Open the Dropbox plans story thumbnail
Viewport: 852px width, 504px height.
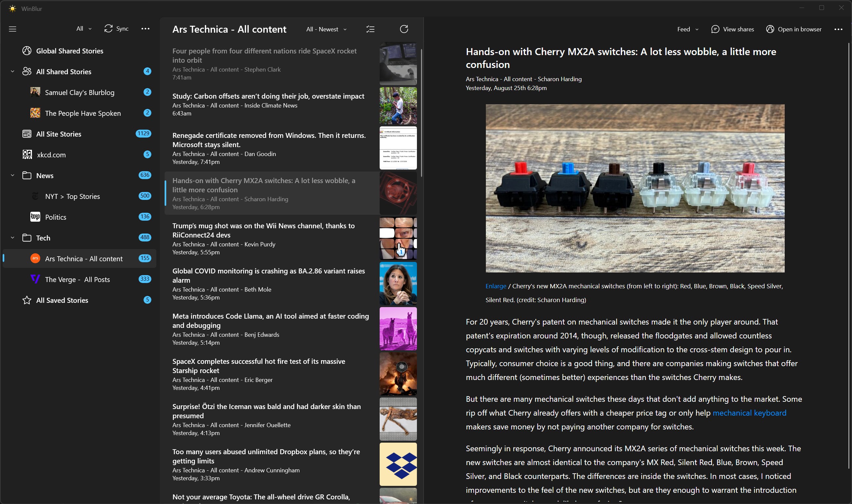tap(398, 464)
